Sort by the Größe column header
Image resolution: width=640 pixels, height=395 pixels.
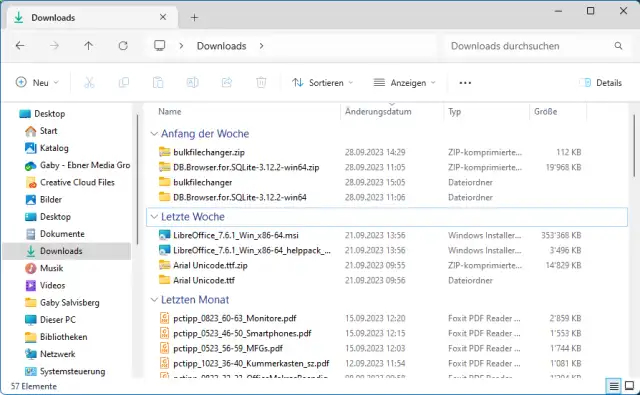click(545, 111)
